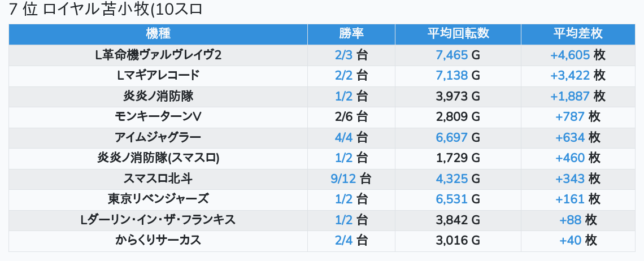Click the 炎炎ノ消防隊(スマスロ) machine name
Screen dimensions: 644x261
(158, 158)
